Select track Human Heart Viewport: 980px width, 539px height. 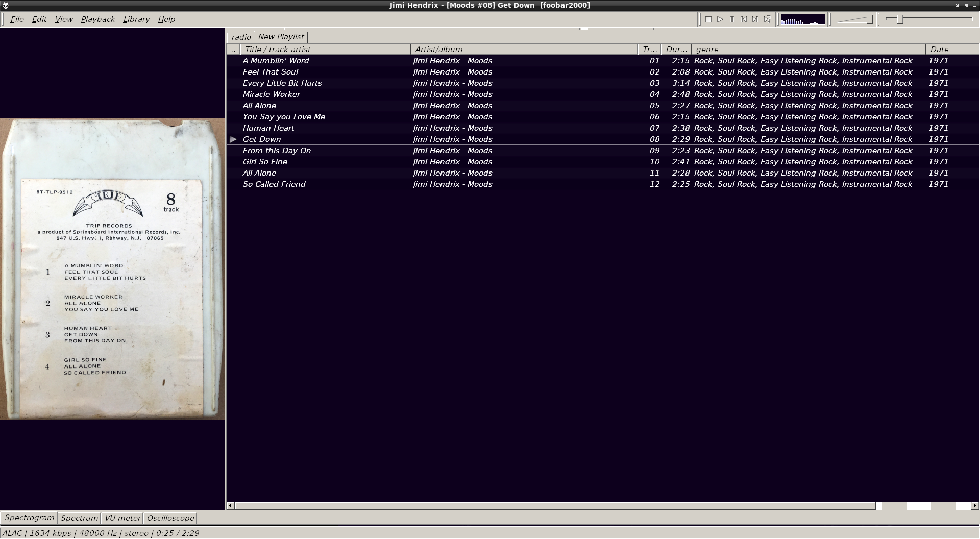pos(602,128)
